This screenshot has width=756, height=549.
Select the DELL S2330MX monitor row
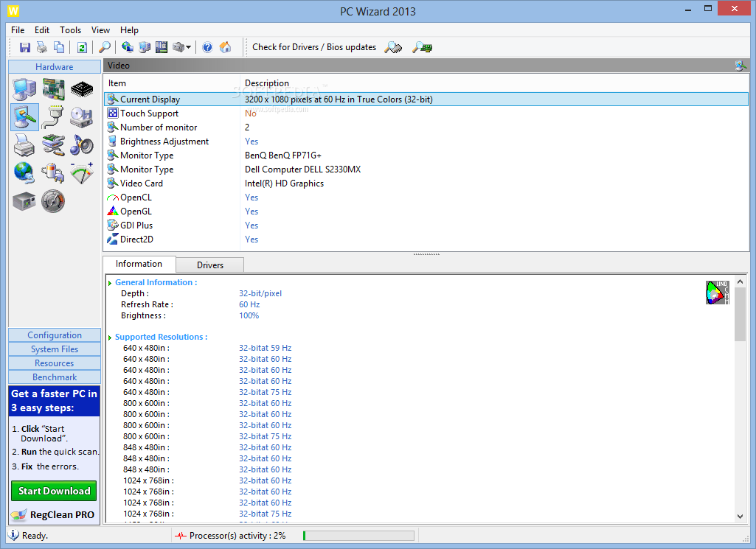click(x=426, y=169)
